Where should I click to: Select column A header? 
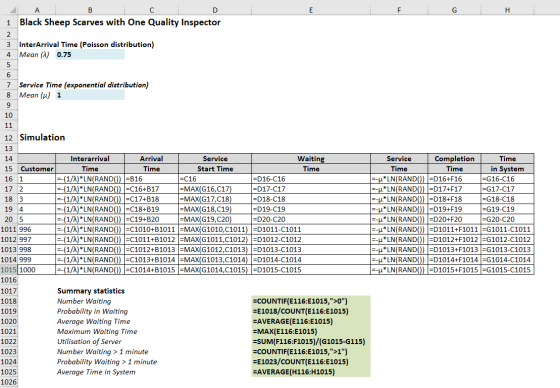[x=37, y=10]
